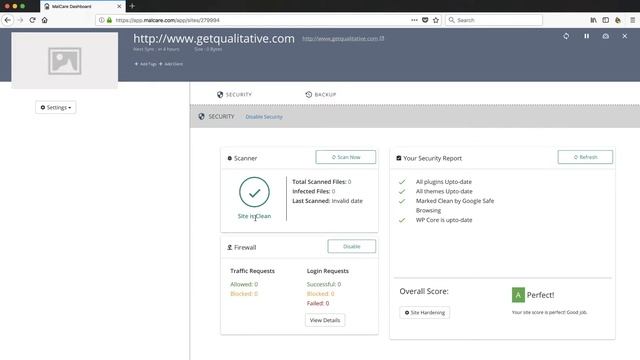Click the Overall Score label
Screen dimensions: 640x360
click(x=424, y=291)
